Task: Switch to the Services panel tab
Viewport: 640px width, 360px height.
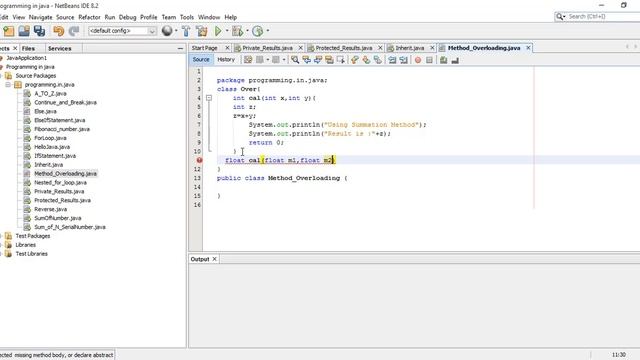Action: point(60,49)
